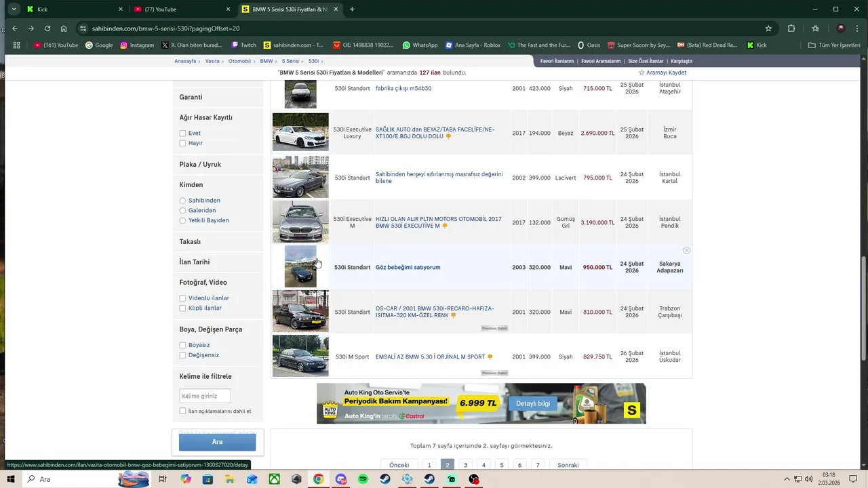
Task: Select the Sahibinden radio option
Action: pos(182,201)
